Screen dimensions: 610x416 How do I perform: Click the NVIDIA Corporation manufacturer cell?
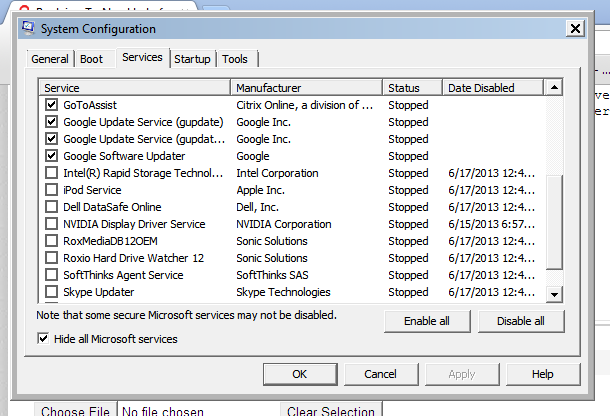click(284, 224)
